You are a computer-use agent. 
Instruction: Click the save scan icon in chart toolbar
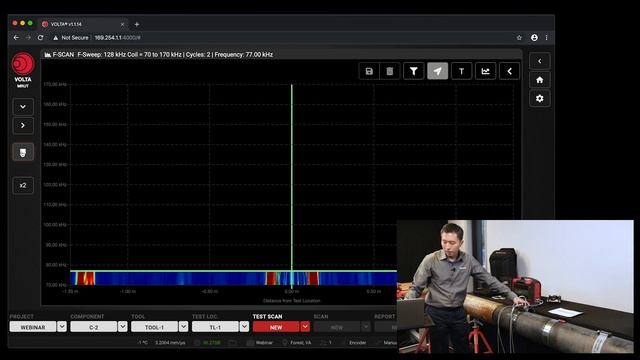tap(369, 71)
